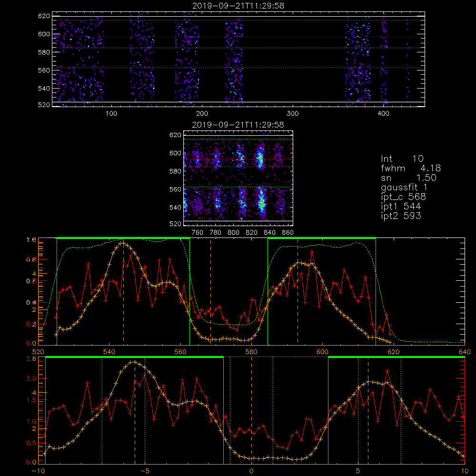Click y-axis label 620 on middle image
Viewport: 476px width, 476px height.
tap(176, 135)
